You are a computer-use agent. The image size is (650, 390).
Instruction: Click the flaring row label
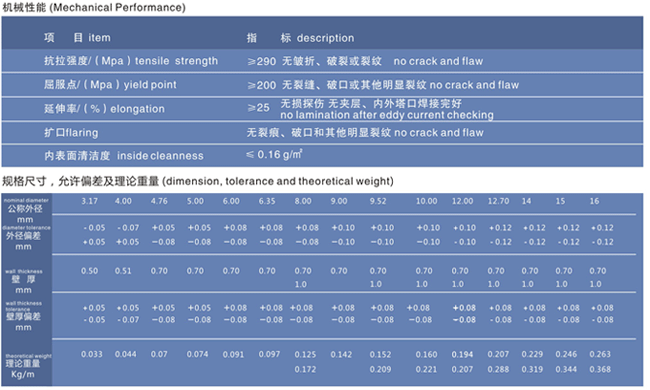[71, 133]
